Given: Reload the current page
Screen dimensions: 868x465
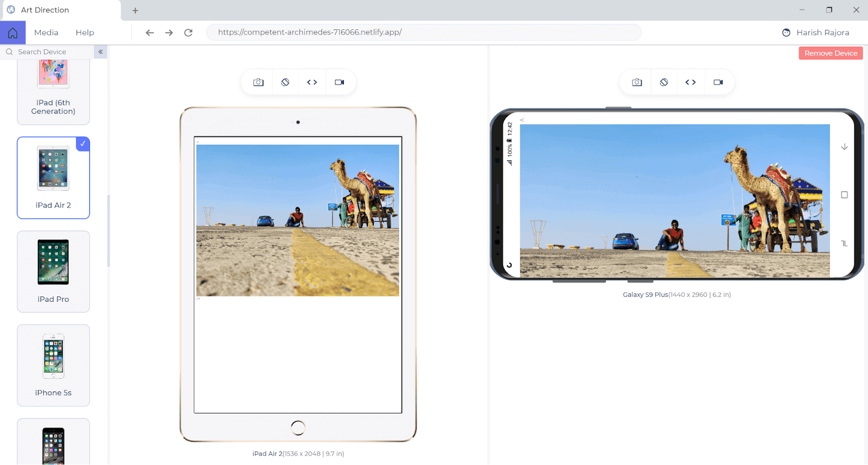Looking at the screenshot, I should point(188,33).
